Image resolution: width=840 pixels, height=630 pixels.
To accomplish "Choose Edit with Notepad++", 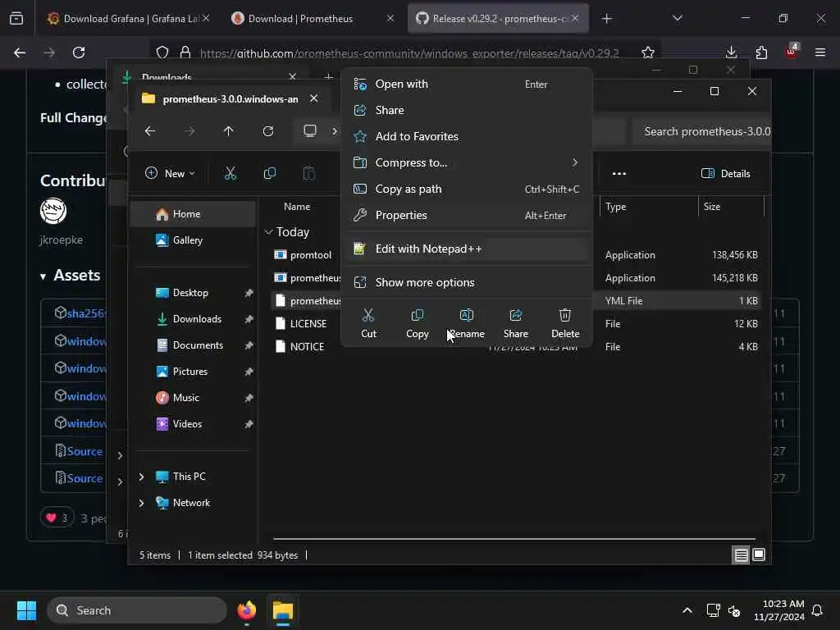I will click(x=467, y=249).
